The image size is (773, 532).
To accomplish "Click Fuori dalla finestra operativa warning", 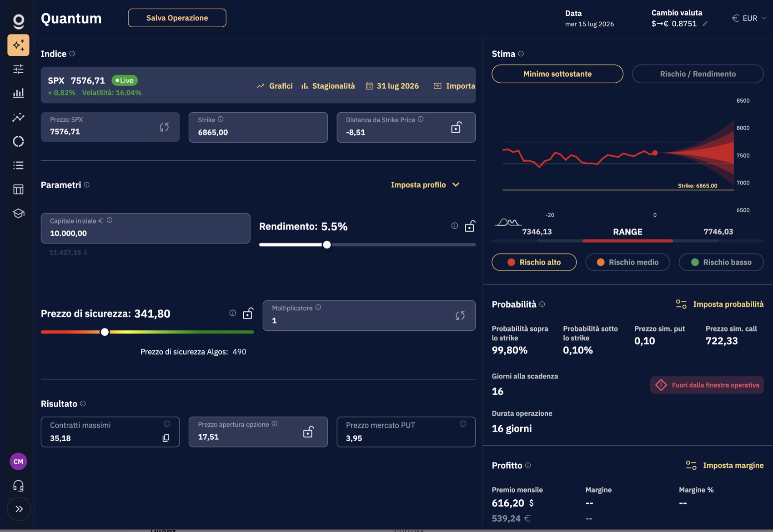I will click(x=707, y=385).
